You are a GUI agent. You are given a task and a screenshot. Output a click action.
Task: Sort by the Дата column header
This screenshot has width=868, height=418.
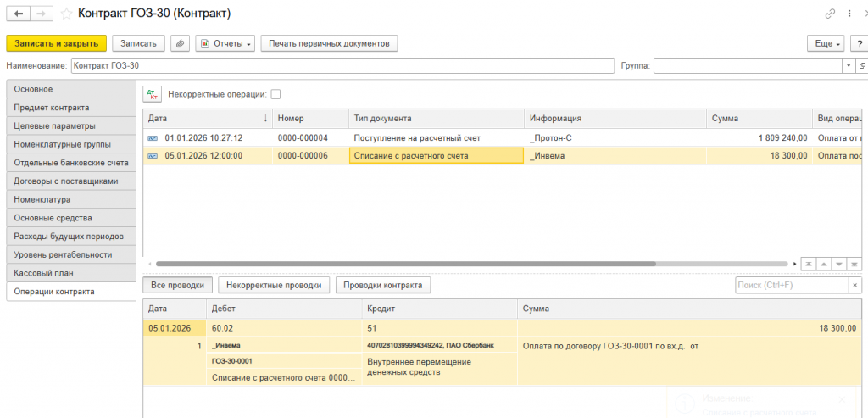[208, 118]
